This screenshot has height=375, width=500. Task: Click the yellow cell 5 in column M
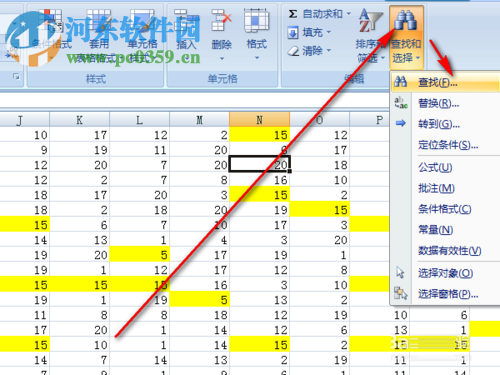(x=200, y=300)
